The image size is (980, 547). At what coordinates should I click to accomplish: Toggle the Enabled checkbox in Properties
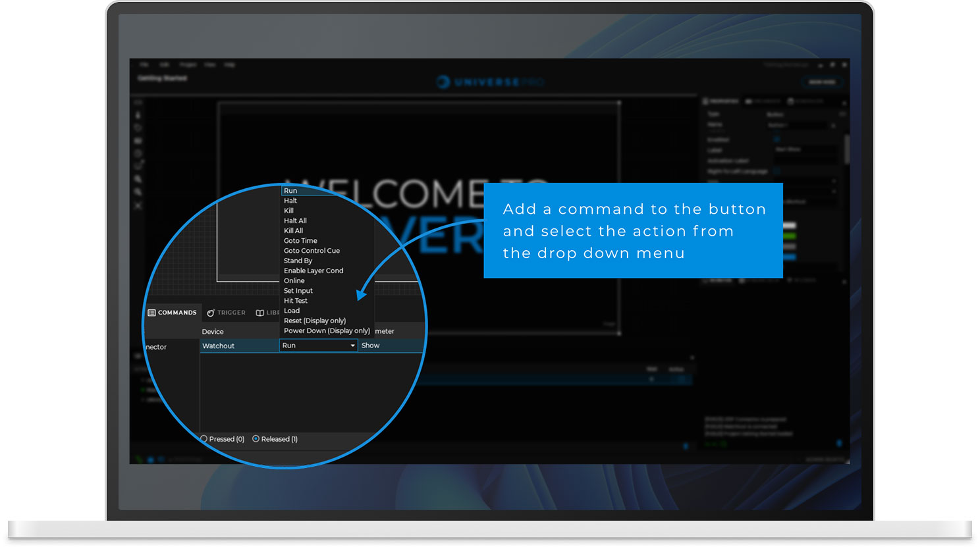click(x=776, y=139)
